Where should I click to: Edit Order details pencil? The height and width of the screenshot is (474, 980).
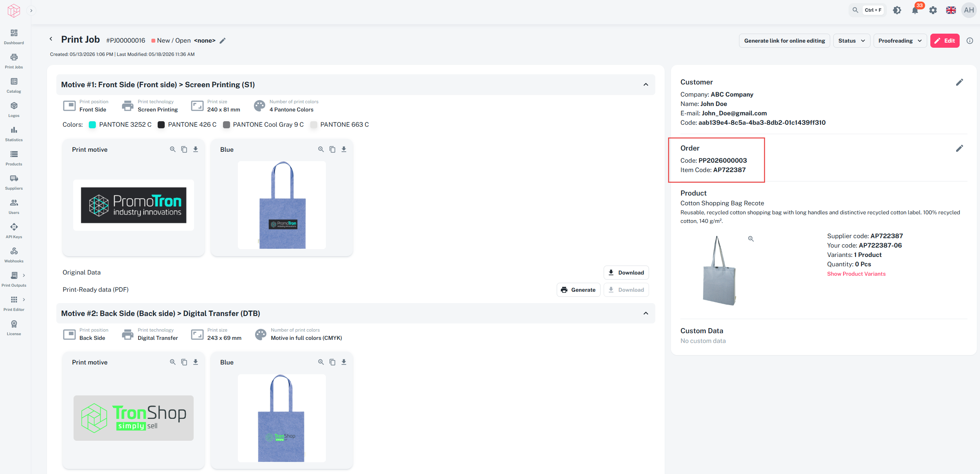959,148
